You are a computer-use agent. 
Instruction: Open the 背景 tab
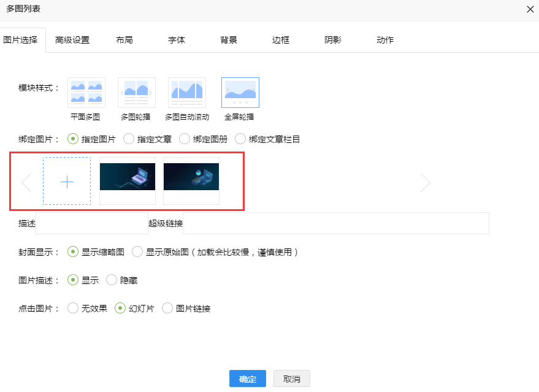pyautogui.click(x=229, y=40)
